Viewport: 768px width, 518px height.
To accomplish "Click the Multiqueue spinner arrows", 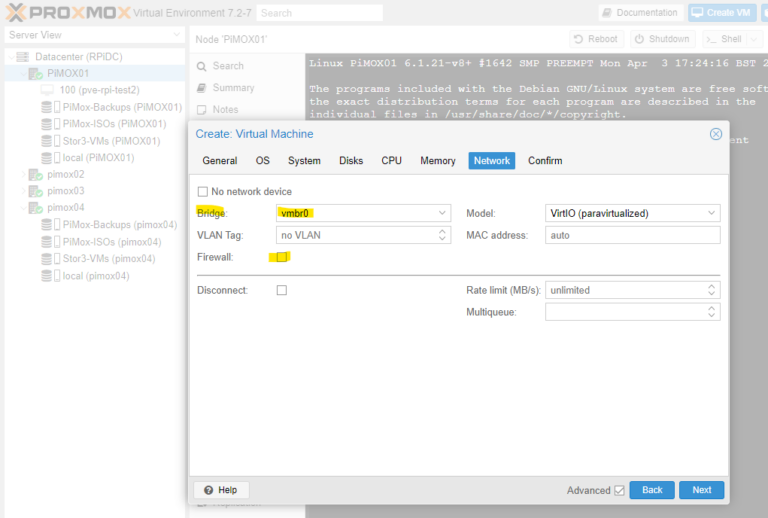I will (712, 312).
